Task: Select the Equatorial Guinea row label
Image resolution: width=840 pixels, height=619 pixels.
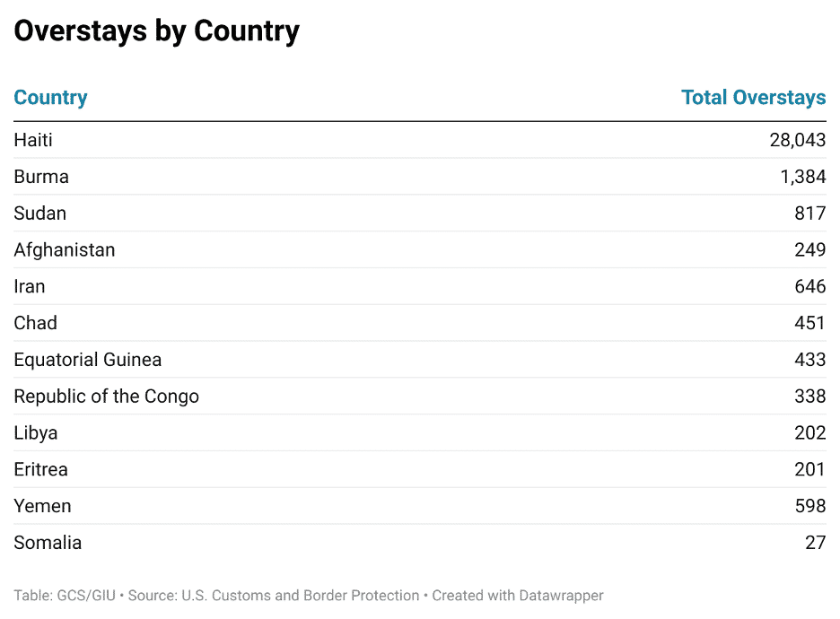Action: 88,360
